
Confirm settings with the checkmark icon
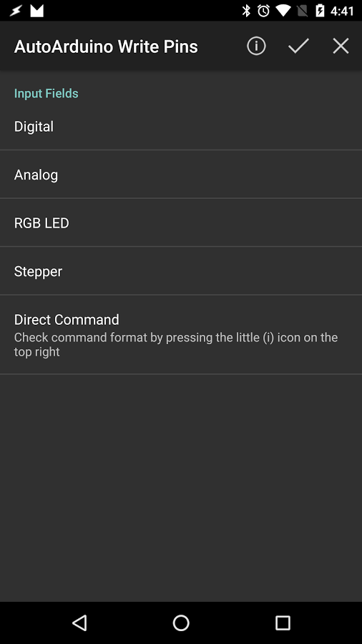[298, 46]
